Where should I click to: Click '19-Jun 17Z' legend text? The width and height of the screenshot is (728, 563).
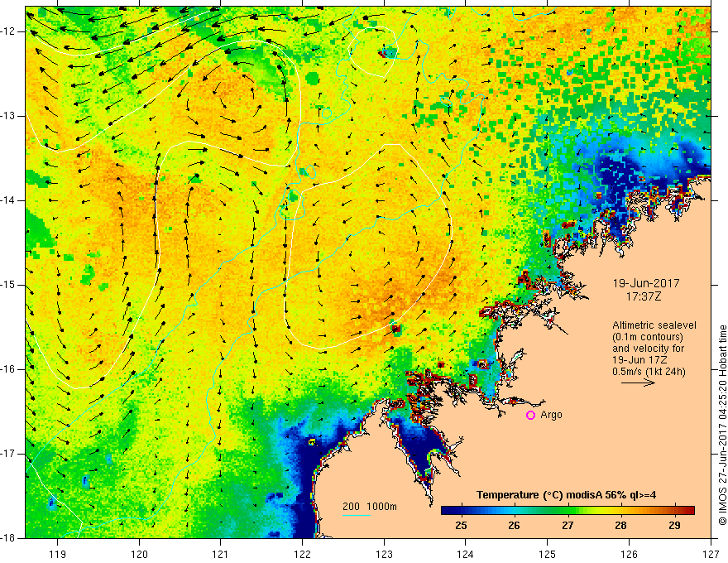click(x=642, y=360)
